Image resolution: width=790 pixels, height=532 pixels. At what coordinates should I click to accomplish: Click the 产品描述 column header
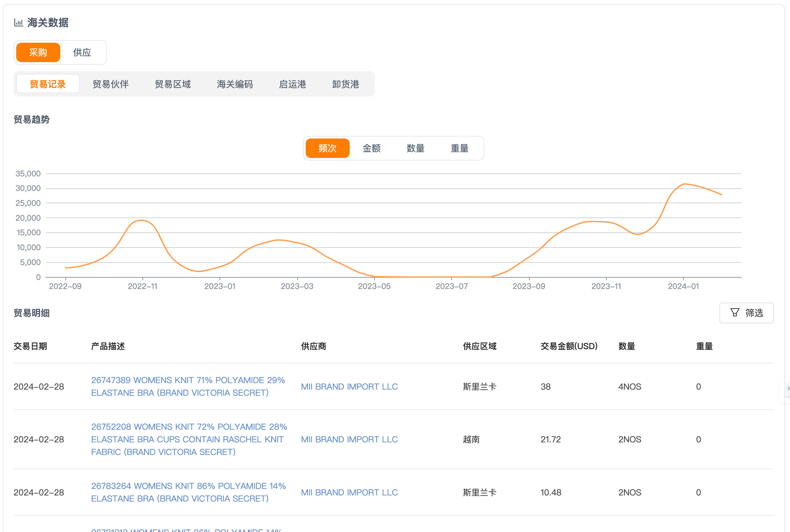pyautogui.click(x=108, y=346)
